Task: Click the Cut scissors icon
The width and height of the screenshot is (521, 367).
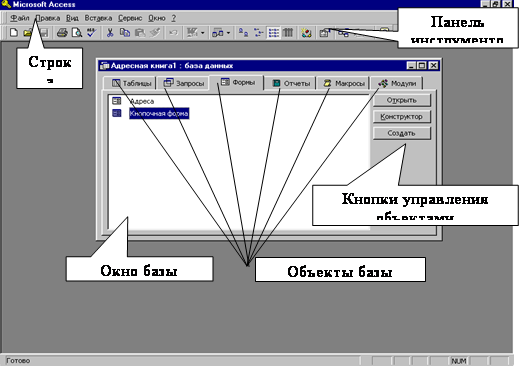Action: [x=110, y=33]
